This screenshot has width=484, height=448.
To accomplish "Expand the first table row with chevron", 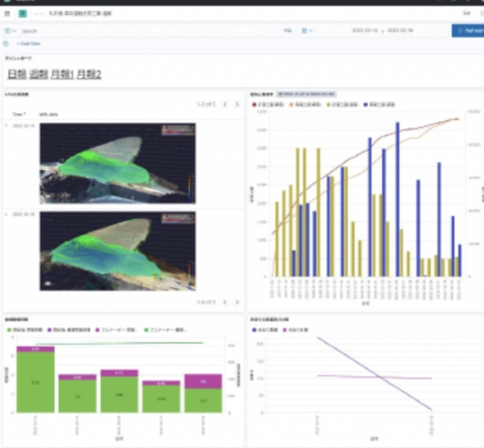I will [7, 126].
